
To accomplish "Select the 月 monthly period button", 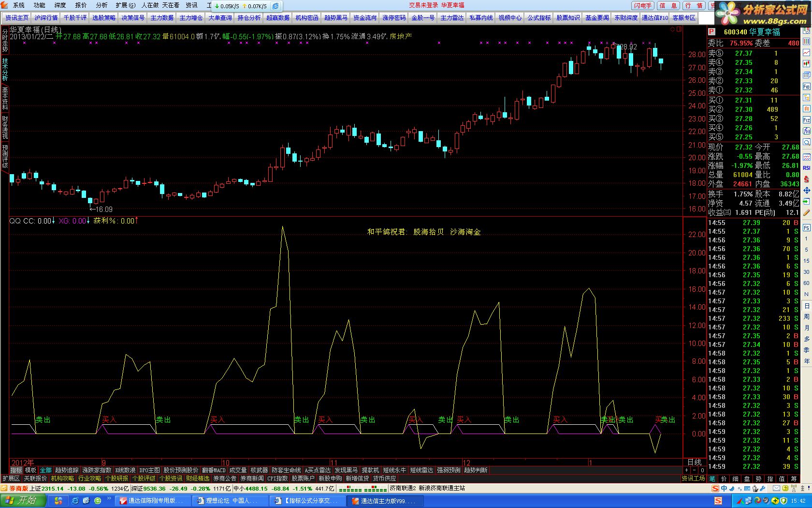I will point(806,328).
